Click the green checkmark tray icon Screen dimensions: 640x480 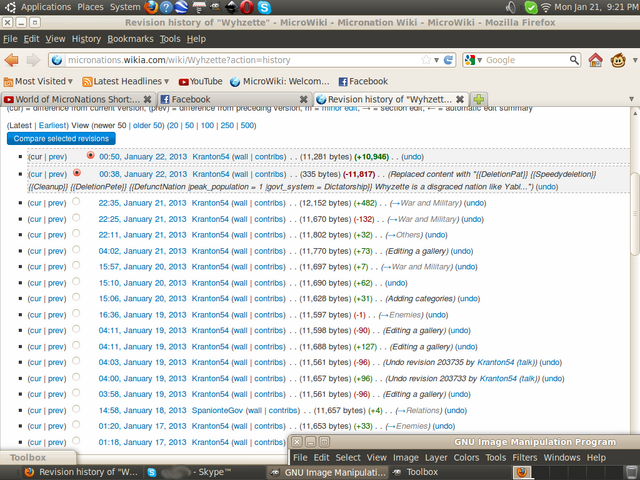[x=531, y=7]
